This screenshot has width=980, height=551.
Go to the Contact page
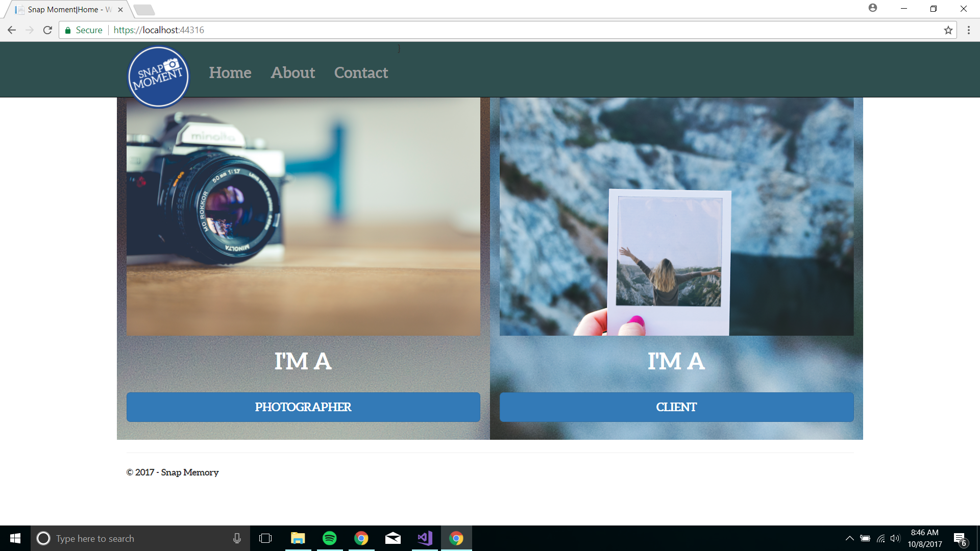click(x=361, y=72)
